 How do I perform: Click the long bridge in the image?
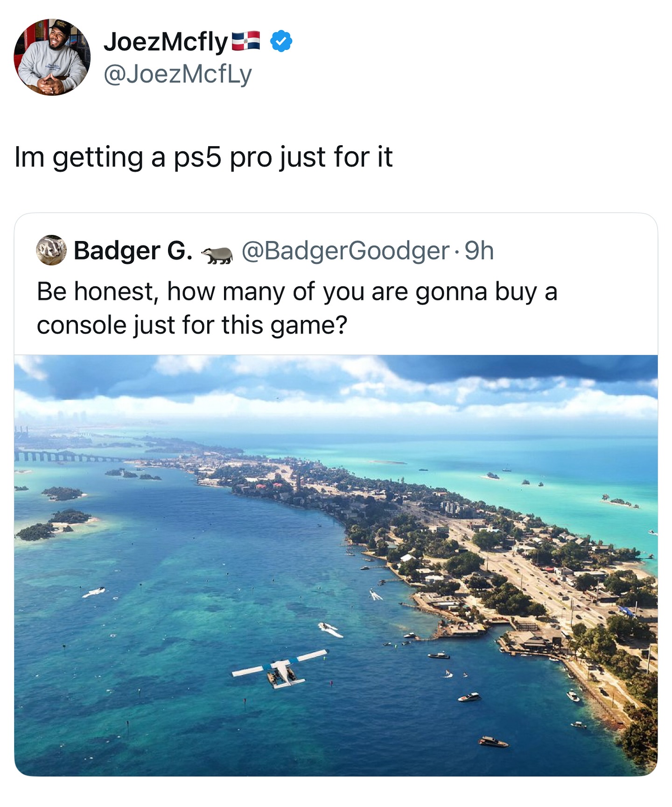click(x=70, y=455)
